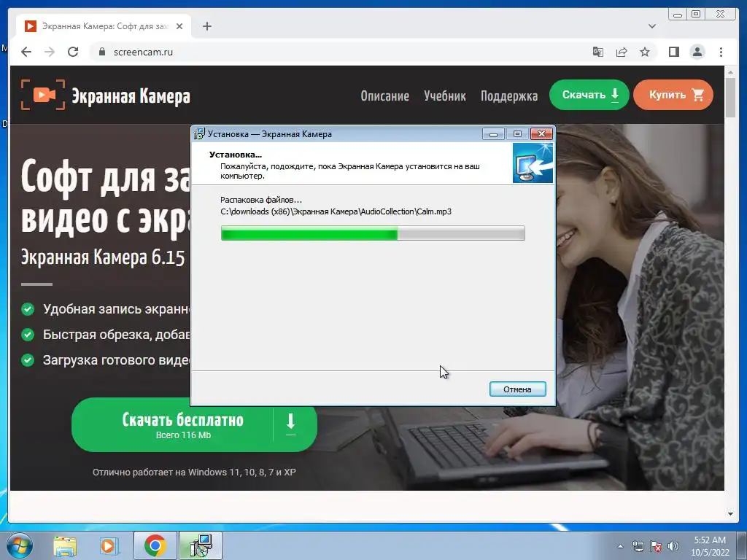Open the media player taskbar icon

pyautogui.click(x=108, y=545)
